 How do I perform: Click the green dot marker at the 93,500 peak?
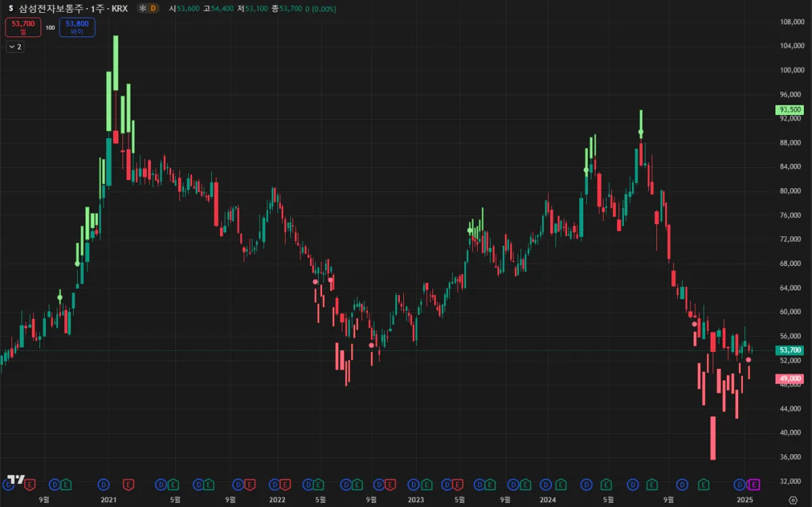(x=641, y=132)
